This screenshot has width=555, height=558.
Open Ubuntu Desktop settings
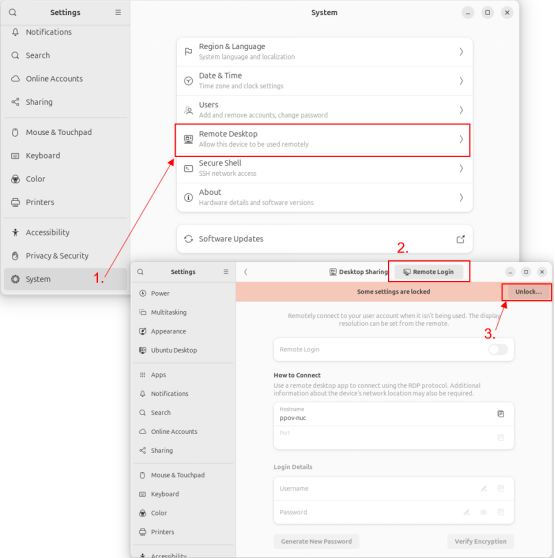[x=184, y=351]
